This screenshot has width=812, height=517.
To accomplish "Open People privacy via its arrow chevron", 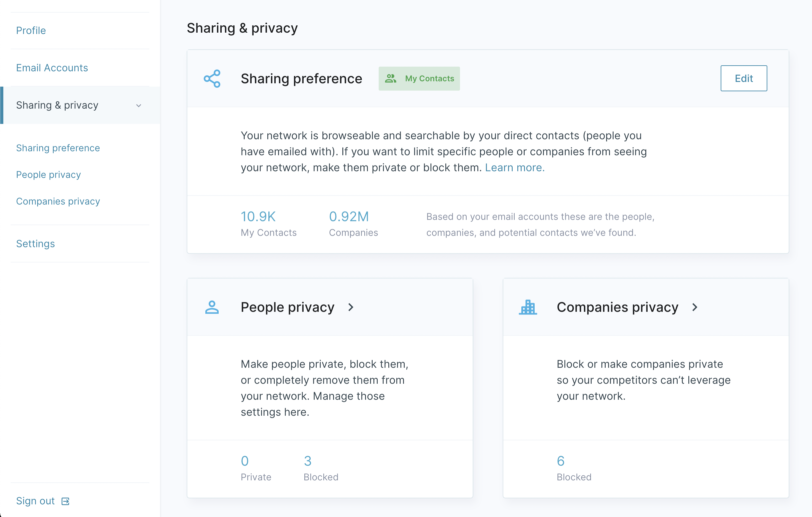I will click(x=351, y=307).
